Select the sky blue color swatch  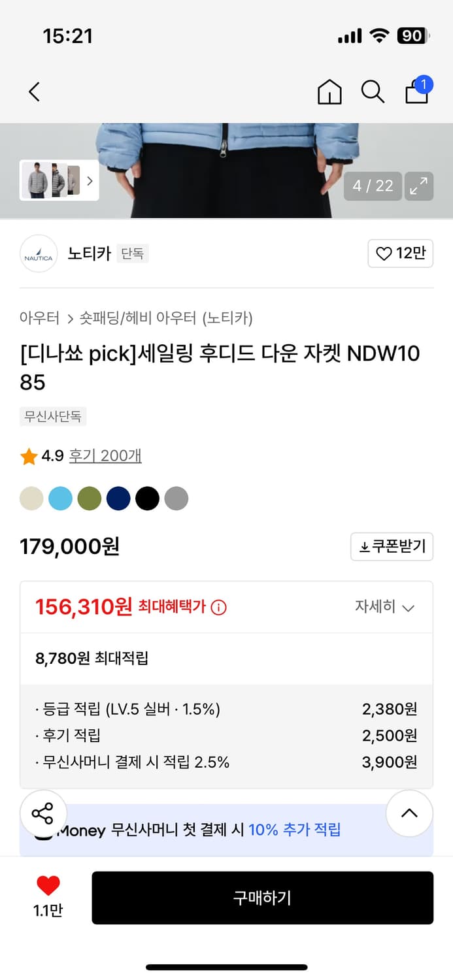coord(60,498)
